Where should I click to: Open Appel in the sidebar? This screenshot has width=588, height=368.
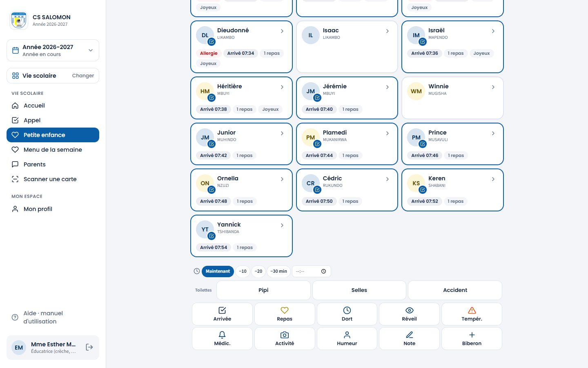click(x=53, y=120)
